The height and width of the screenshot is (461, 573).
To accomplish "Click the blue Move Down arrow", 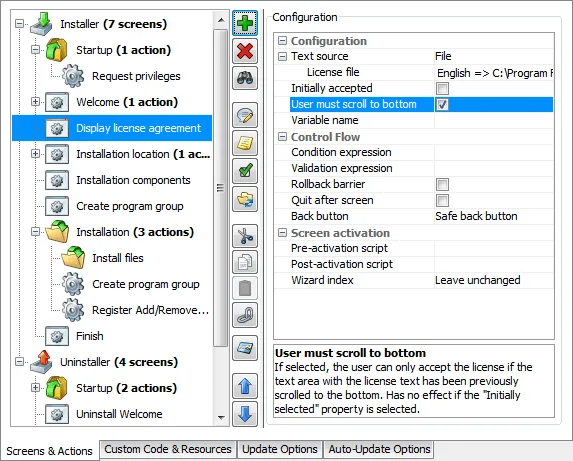I will click(x=245, y=414).
